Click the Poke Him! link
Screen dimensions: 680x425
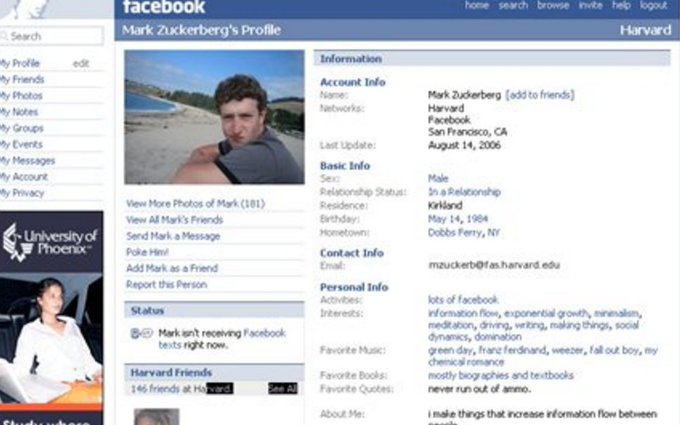[x=147, y=252]
